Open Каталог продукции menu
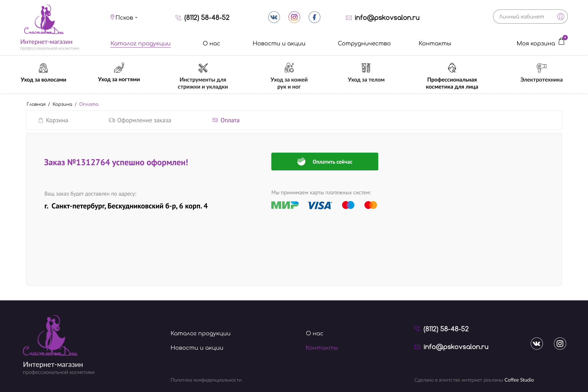 (140, 44)
